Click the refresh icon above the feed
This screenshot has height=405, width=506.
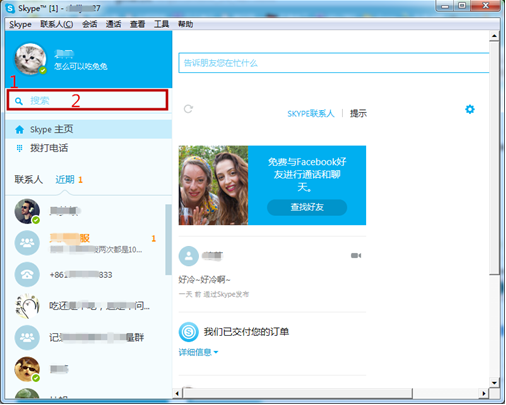pyautogui.click(x=188, y=109)
